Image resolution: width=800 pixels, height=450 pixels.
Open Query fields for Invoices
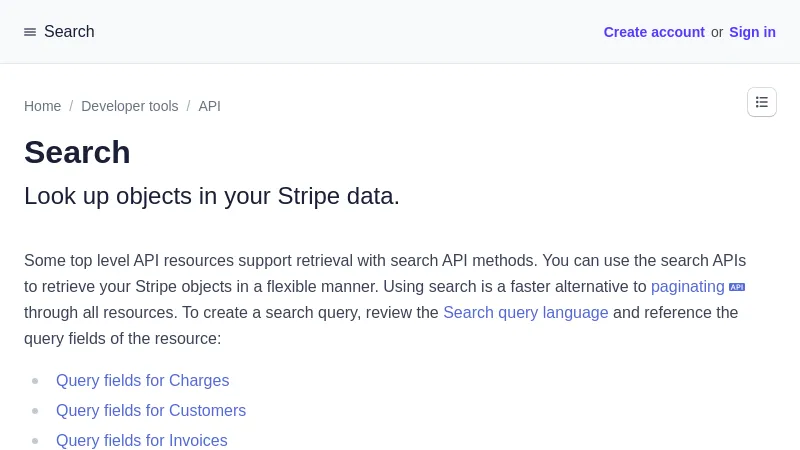(x=141, y=441)
